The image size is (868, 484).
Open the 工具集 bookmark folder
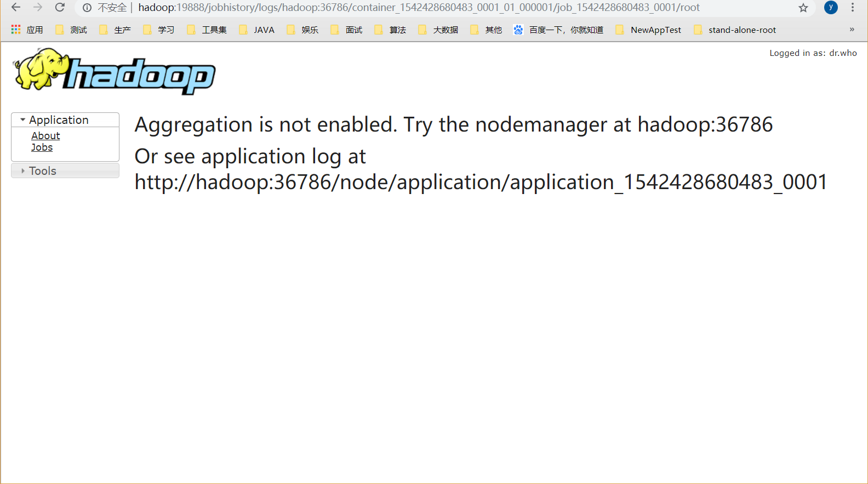(207, 30)
